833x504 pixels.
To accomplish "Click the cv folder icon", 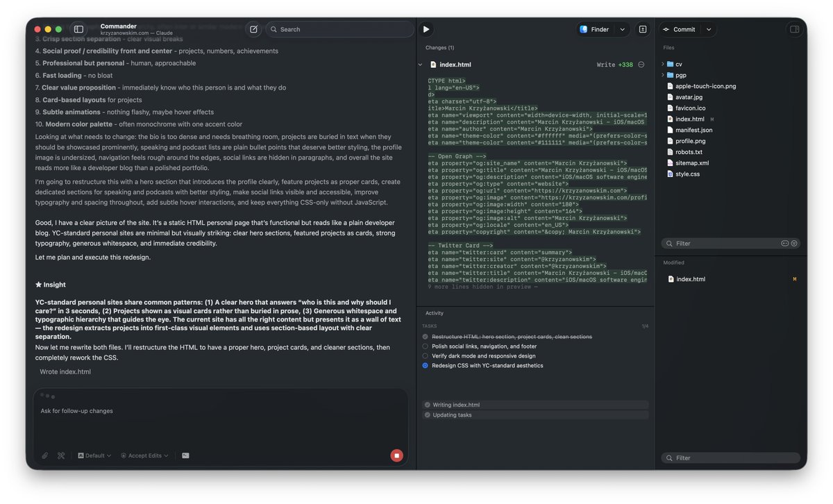I will (671, 64).
